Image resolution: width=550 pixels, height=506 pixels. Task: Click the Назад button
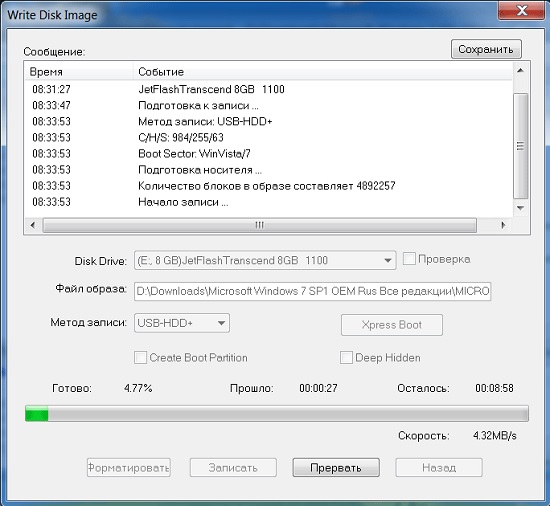click(x=439, y=467)
